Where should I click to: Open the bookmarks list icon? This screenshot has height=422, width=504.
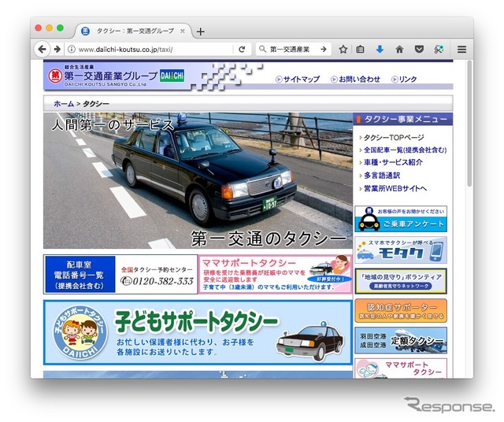pos(361,49)
